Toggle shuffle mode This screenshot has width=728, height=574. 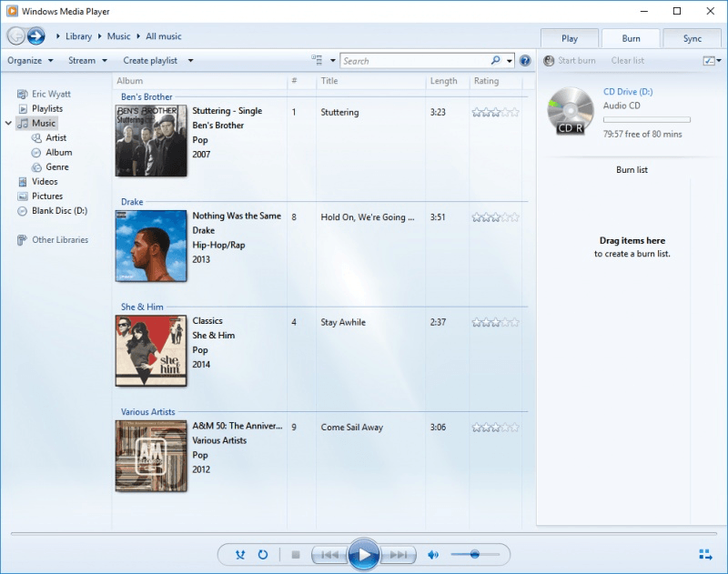click(x=240, y=555)
